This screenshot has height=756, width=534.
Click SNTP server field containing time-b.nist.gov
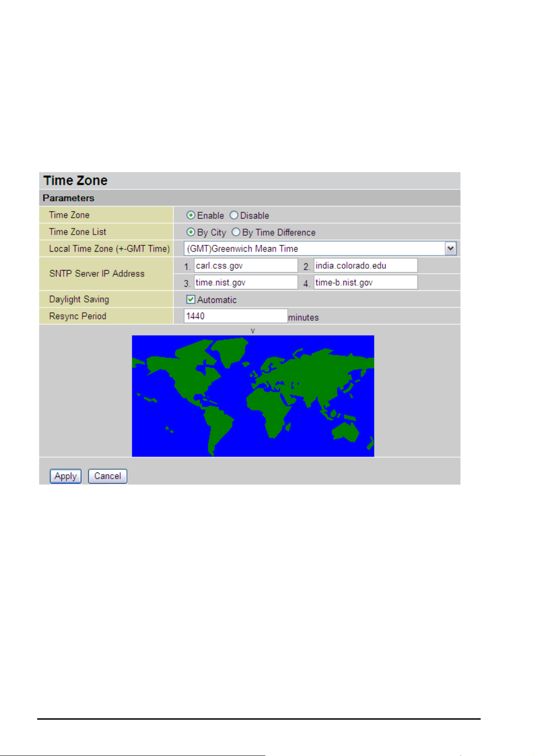point(365,282)
